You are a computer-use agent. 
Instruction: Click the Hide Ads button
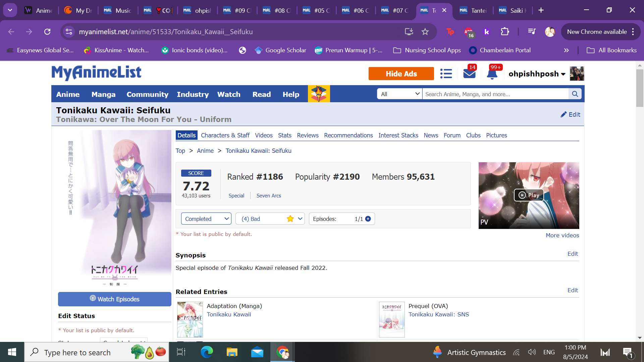click(401, 74)
